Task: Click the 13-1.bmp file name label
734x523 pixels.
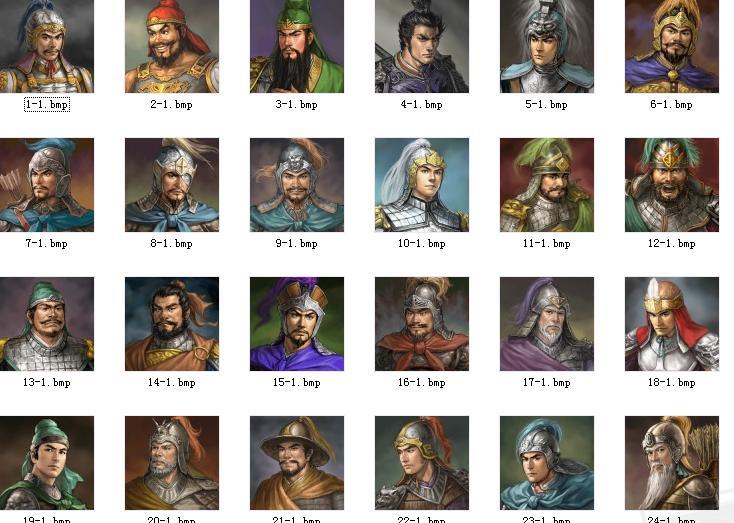Action: coord(46,383)
